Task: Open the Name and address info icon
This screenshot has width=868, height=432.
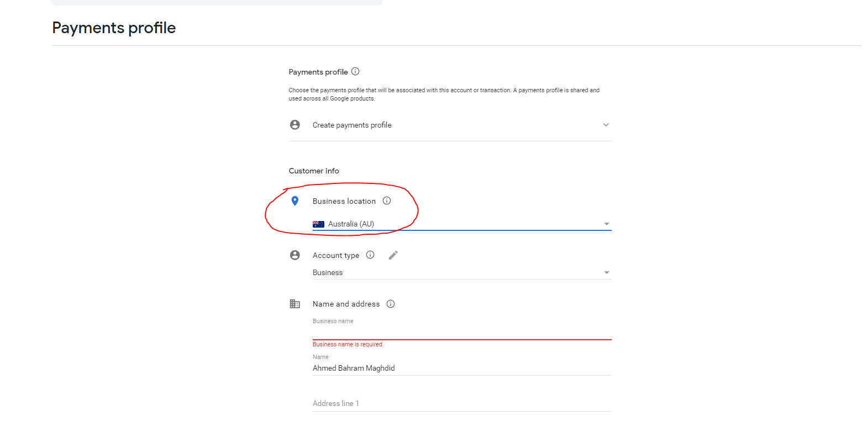Action: coord(391,304)
